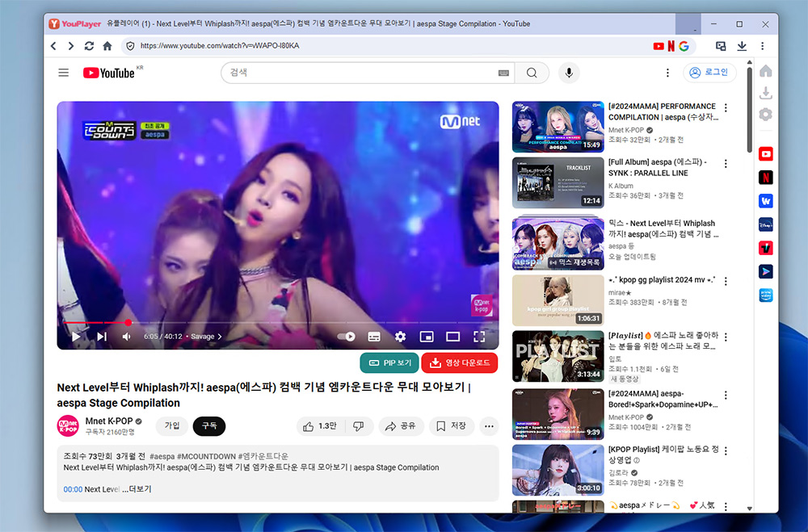Open the YouTube hamburger guide menu

coord(63,73)
